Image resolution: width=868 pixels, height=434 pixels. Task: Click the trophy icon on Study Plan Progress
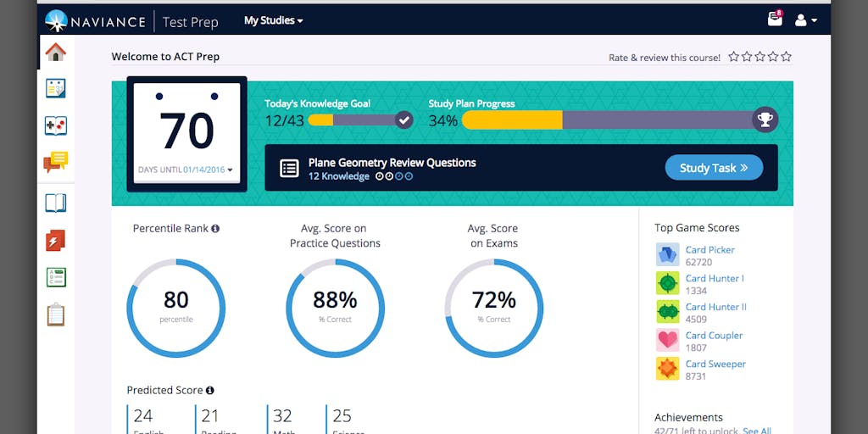point(765,120)
